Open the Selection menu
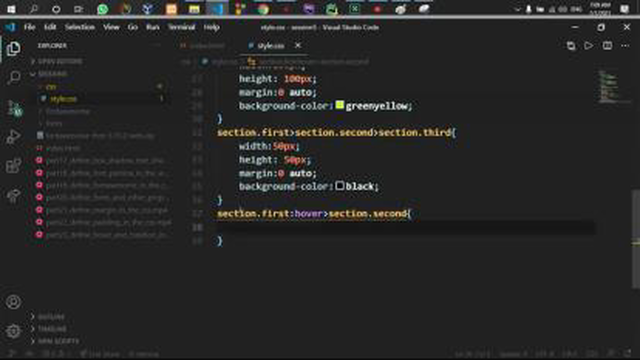Screen dimensions: 640x360 click(80, 27)
